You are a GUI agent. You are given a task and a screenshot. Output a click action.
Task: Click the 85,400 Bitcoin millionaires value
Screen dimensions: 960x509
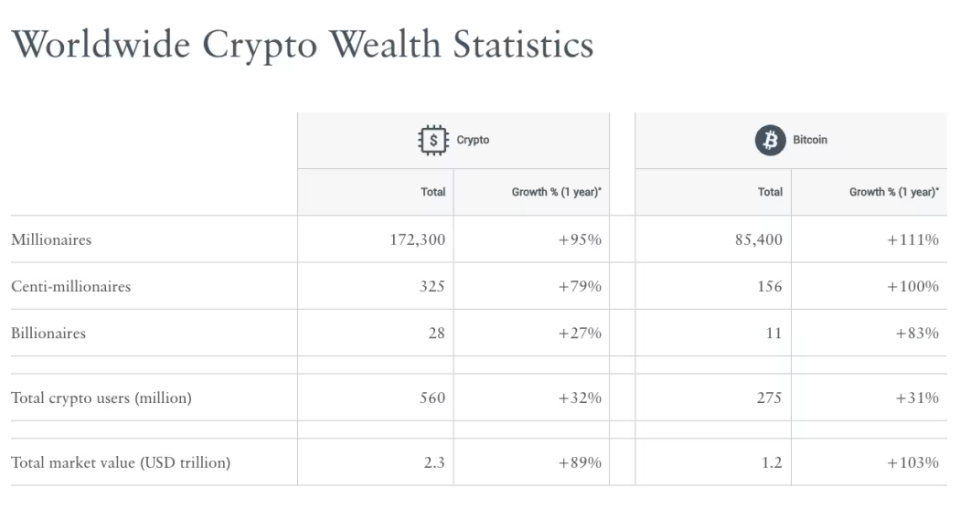click(759, 239)
